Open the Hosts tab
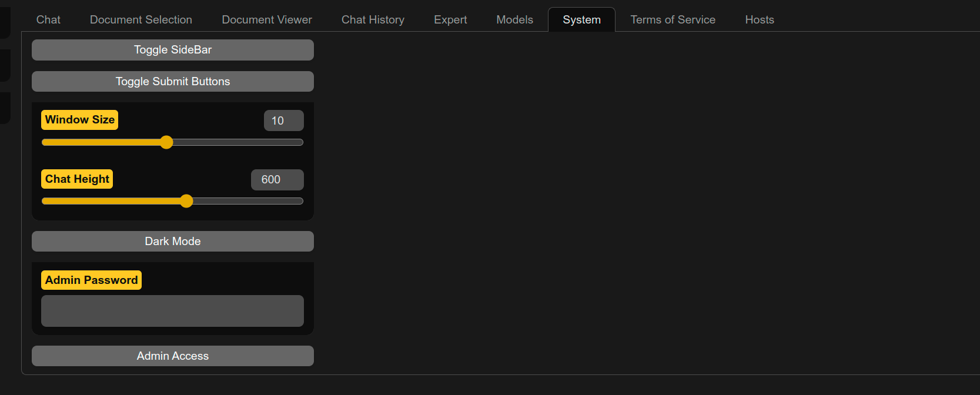980x395 pixels. (759, 20)
